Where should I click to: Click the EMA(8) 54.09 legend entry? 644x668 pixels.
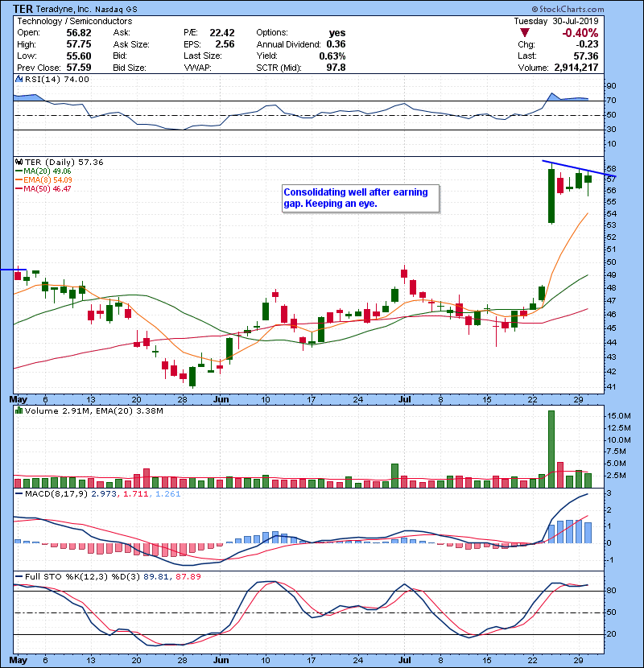[x=43, y=179]
